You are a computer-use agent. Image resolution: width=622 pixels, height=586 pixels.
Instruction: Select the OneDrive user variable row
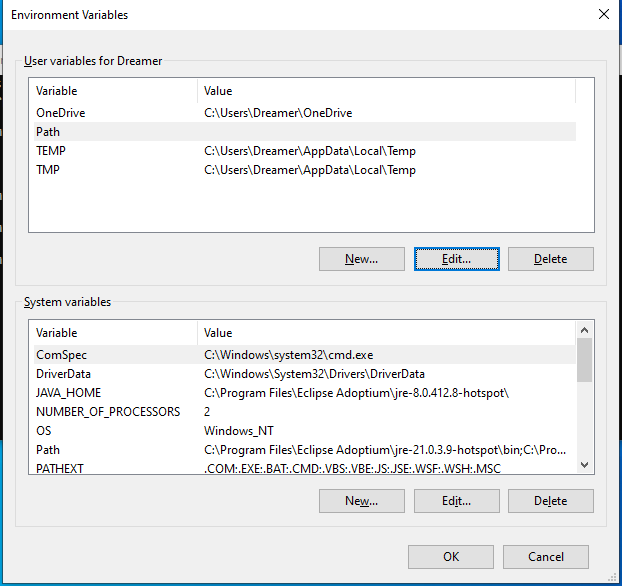[x=305, y=113]
